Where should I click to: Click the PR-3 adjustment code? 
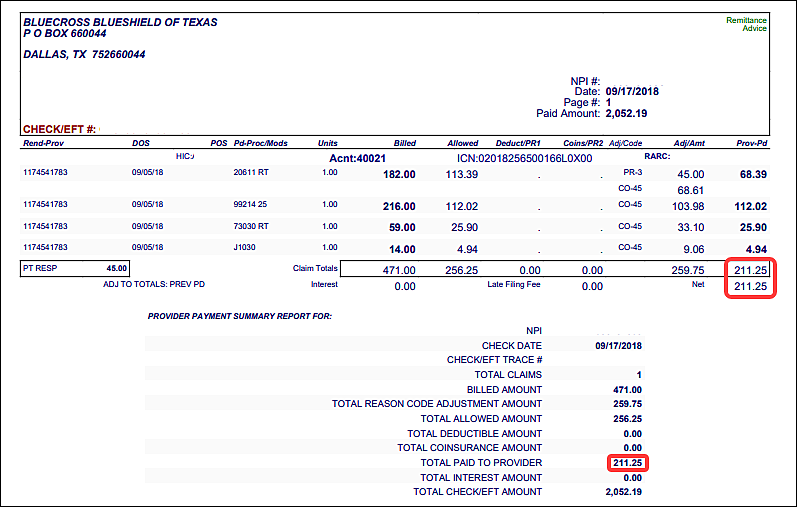pyautogui.click(x=632, y=173)
